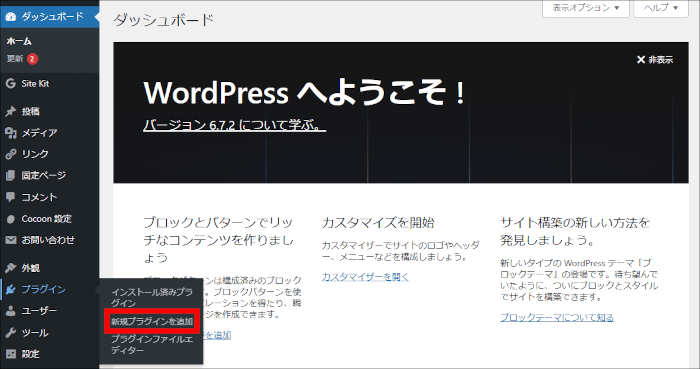
Task: Select インストール済みプラグイン in flyout
Action: 152,298
